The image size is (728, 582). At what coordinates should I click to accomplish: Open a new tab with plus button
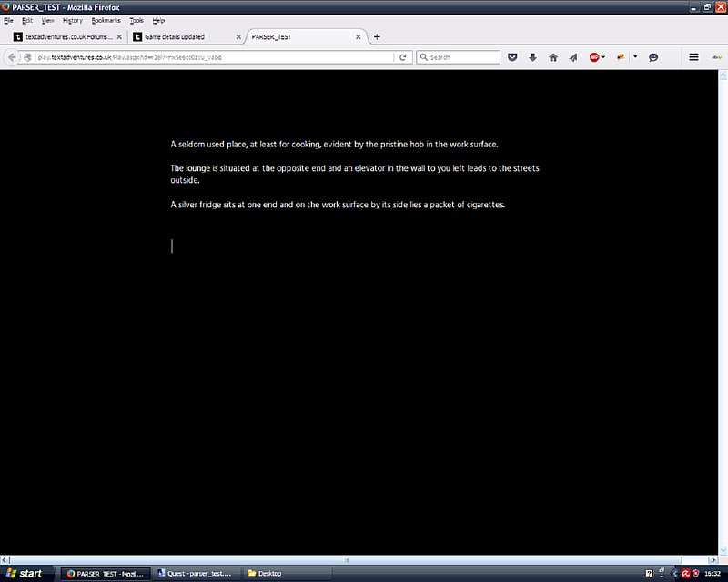378,37
